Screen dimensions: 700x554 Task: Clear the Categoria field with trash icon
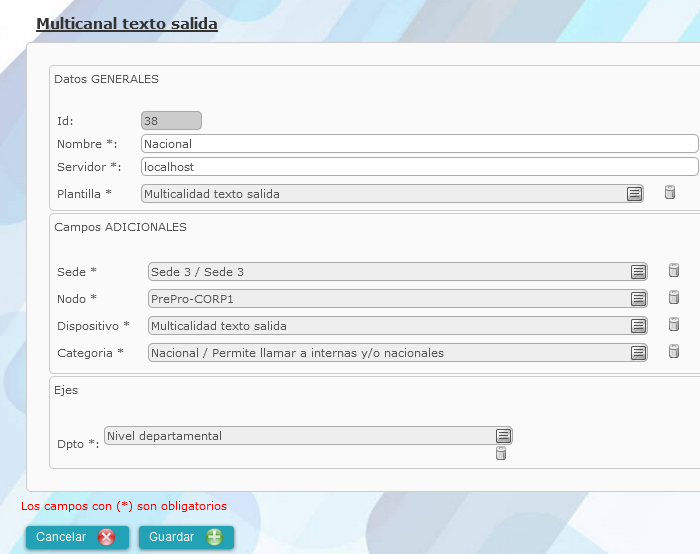tap(674, 351)
